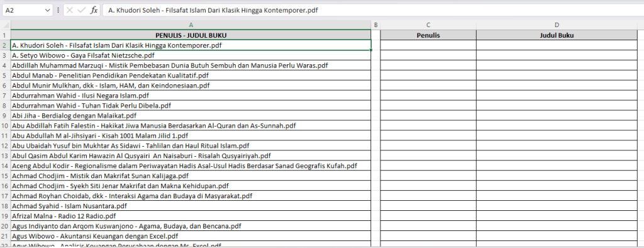Select row 1 header

(x=5, y=35)
